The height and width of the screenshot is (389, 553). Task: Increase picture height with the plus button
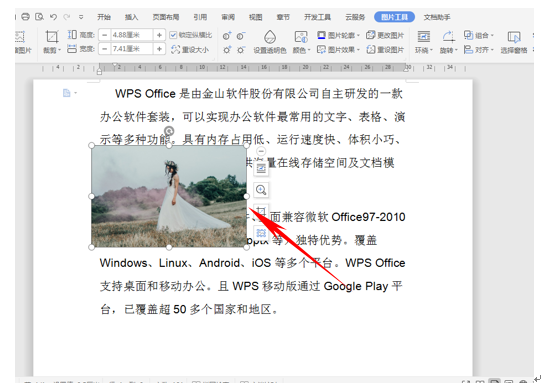(x=159, y=35)
